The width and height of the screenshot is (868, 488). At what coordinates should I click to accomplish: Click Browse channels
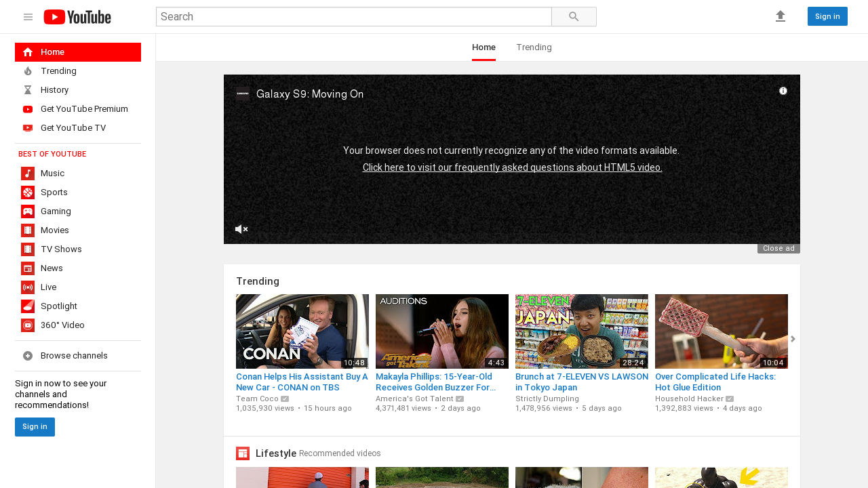tap(78, 356)
